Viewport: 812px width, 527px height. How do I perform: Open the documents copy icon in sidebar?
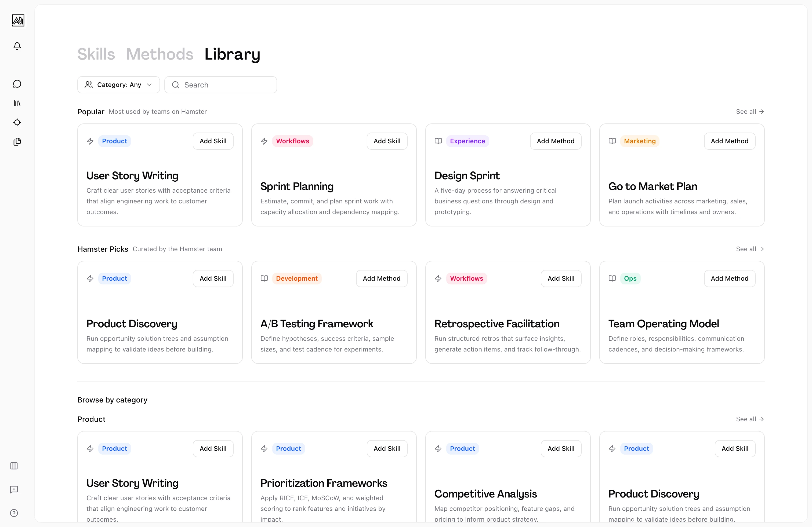coord(17,141)
